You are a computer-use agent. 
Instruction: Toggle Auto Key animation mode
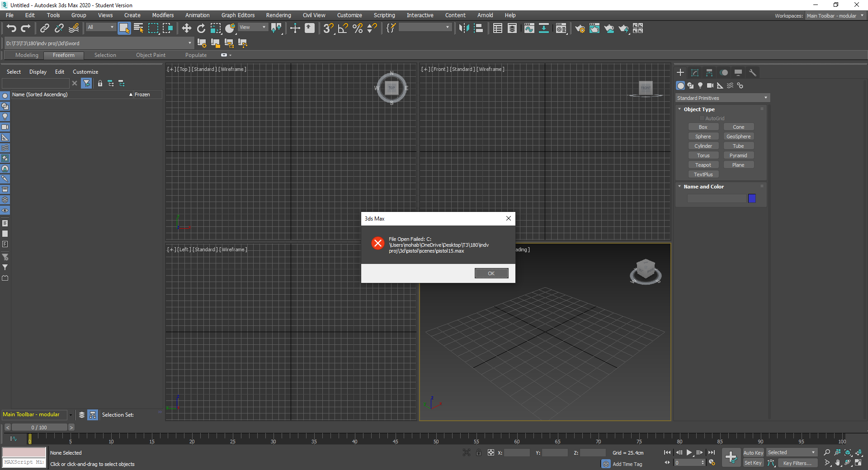(x=753, y=453)
